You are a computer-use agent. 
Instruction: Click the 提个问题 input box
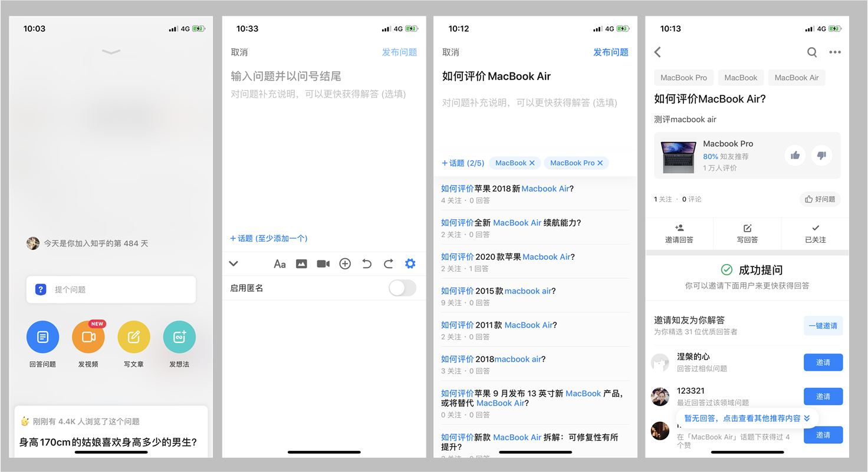[x=111, y=289]
